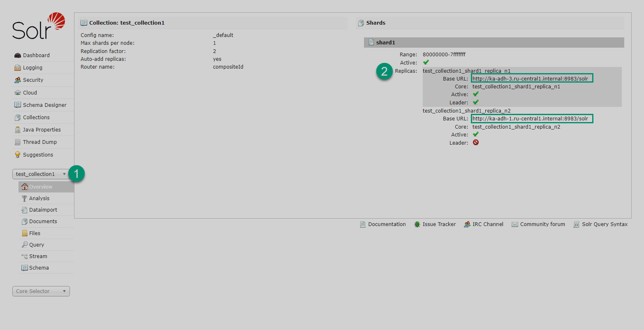This screenshot has width=644, height=330.
Task: Open the Java Properties menu item
Action: [43, 130]
